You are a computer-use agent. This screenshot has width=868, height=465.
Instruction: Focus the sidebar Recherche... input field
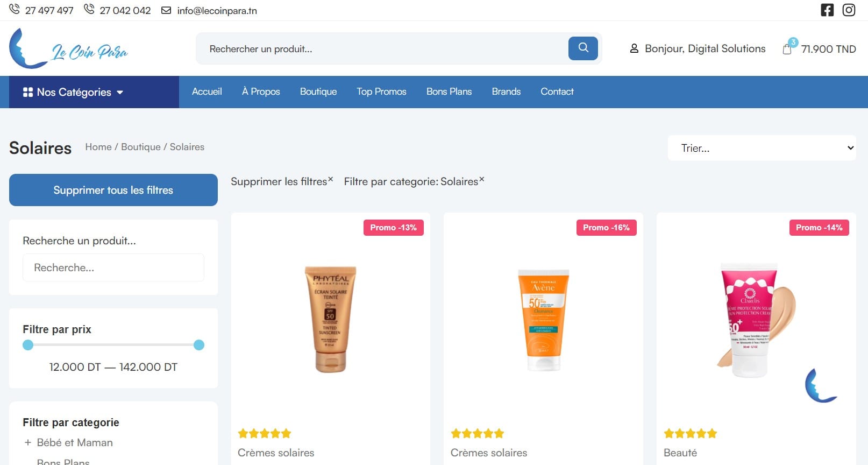pos(113,267)
